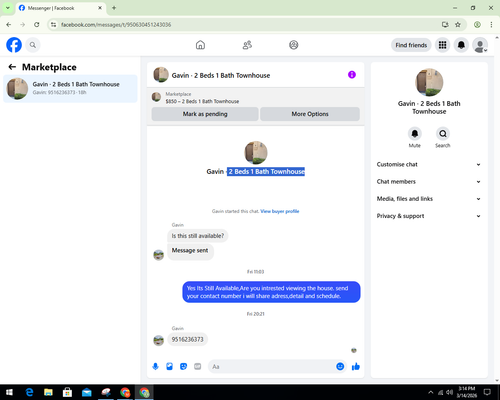Screen dimensions: 500x400
Task: Open Mail app from taskbar
Action: [x=87, y=392]
